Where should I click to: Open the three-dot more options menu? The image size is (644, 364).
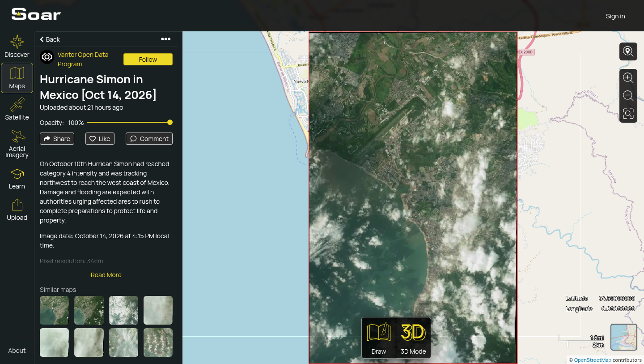(166, 39)
